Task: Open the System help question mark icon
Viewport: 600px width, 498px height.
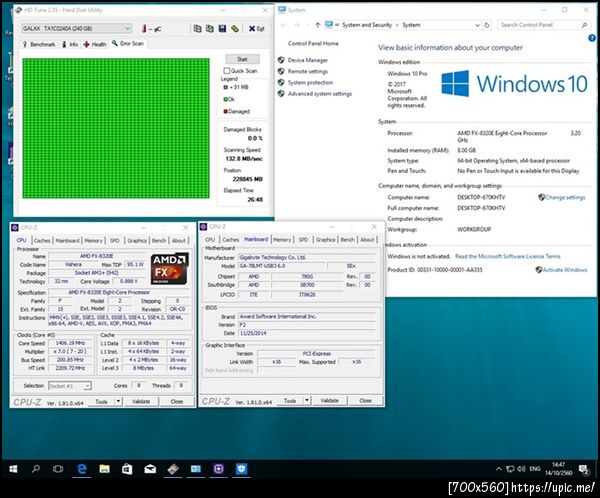Action: (592, 38)
